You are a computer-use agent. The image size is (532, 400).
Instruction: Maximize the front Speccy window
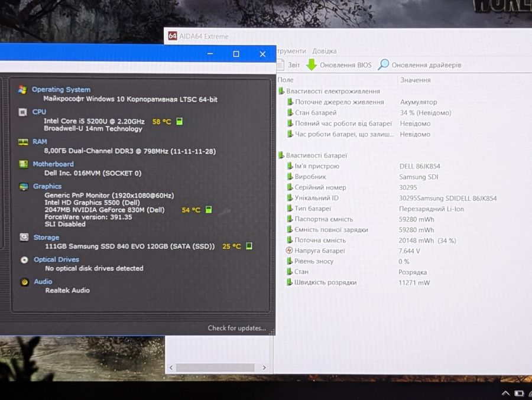(236, 54)
